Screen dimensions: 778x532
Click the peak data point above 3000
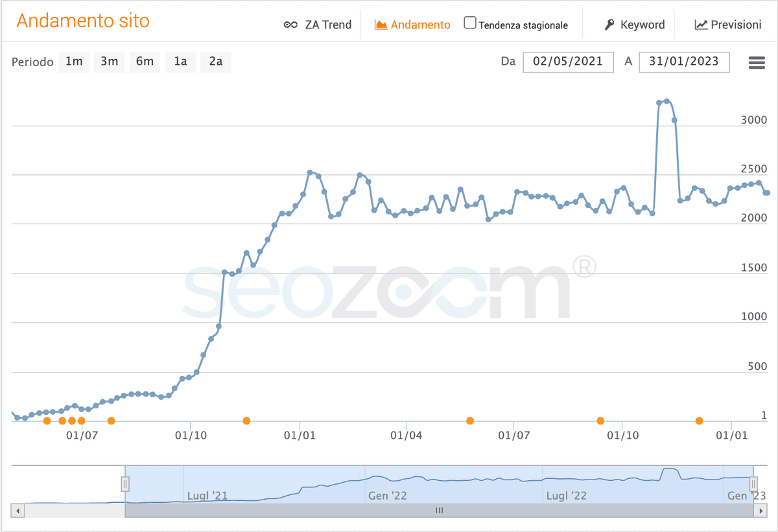pyautogui.click(x=666, y=101)
